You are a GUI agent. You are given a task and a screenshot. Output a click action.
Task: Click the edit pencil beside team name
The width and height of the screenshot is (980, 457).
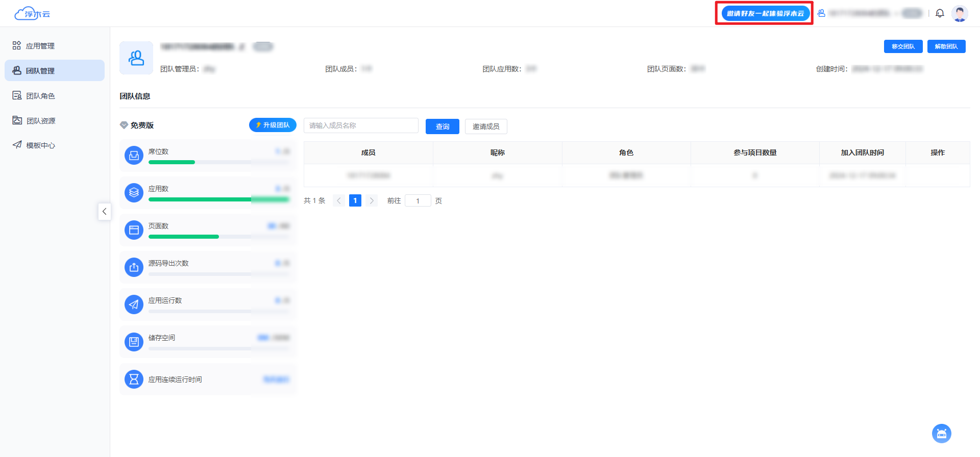242,47
